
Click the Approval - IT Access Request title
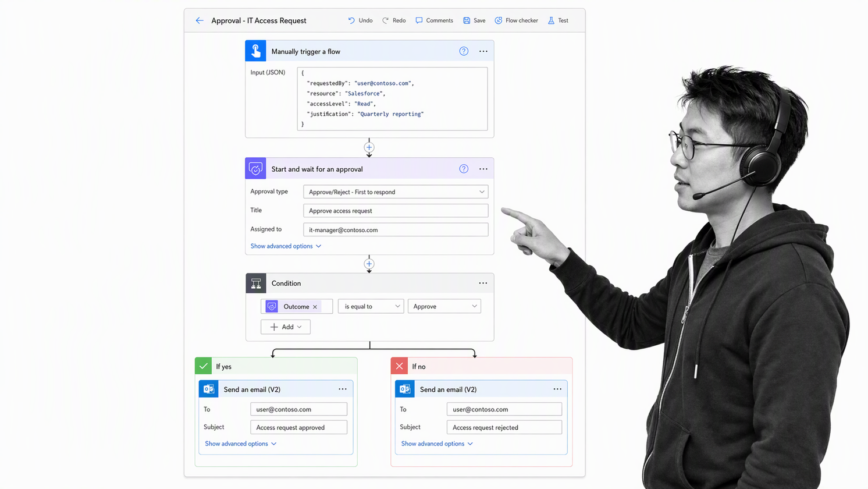click(x=259, y=20)
